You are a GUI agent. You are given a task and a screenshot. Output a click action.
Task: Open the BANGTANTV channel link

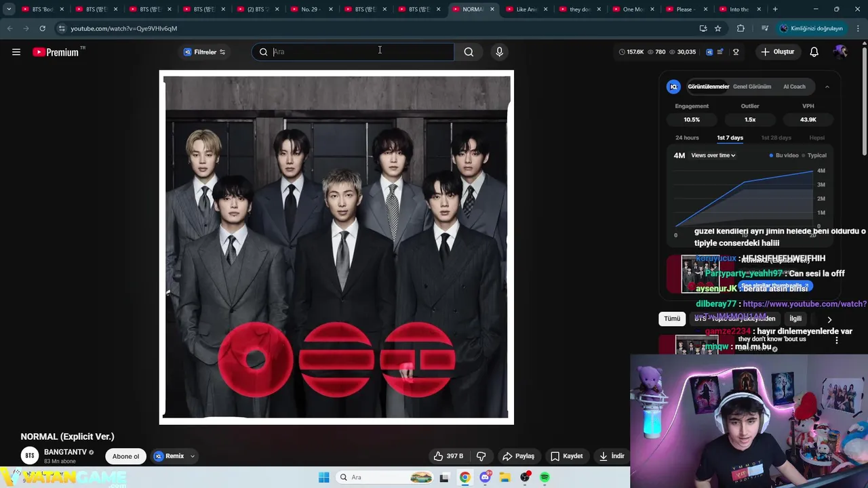click(x=65, y=452)
